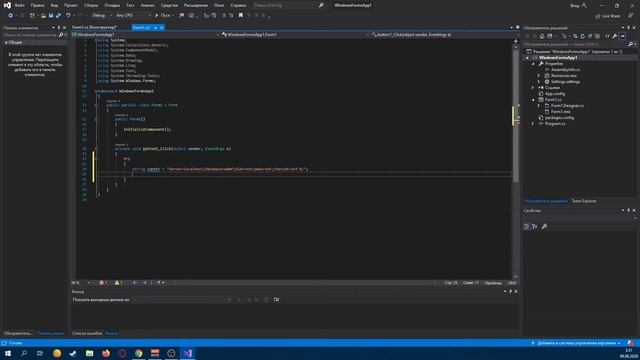Switch to the Team Explorer tab
This screenshot has height=360, width=640.
584,201
